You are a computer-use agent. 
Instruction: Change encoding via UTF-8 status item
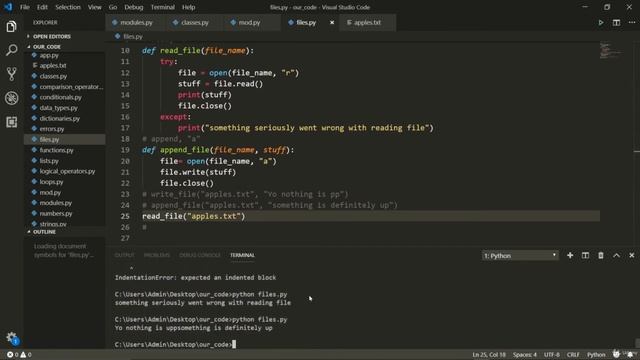pos(552,355)
